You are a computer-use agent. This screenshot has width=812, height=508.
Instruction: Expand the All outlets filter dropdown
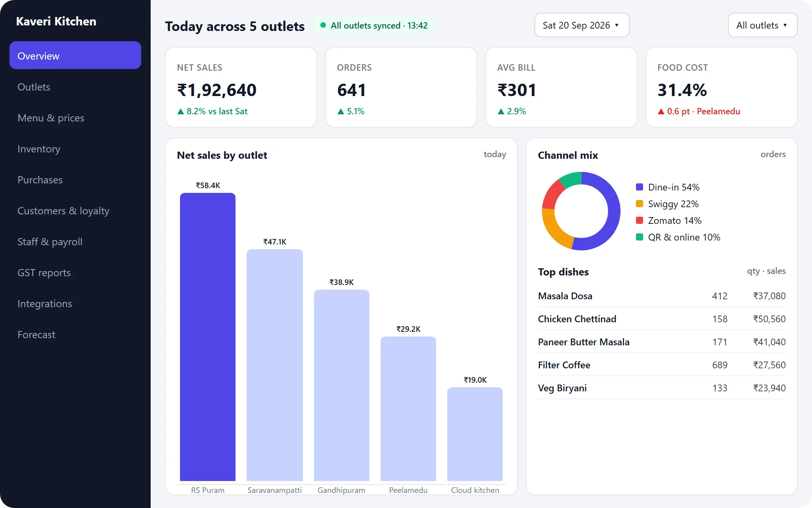(x=762, y=25)
